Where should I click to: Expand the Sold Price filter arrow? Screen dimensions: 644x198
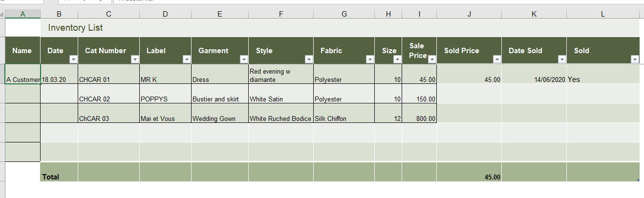point(497,59)
